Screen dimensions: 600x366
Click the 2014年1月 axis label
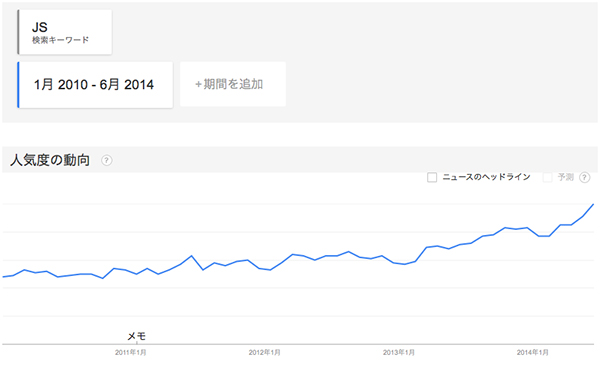(x=533, y=352)
